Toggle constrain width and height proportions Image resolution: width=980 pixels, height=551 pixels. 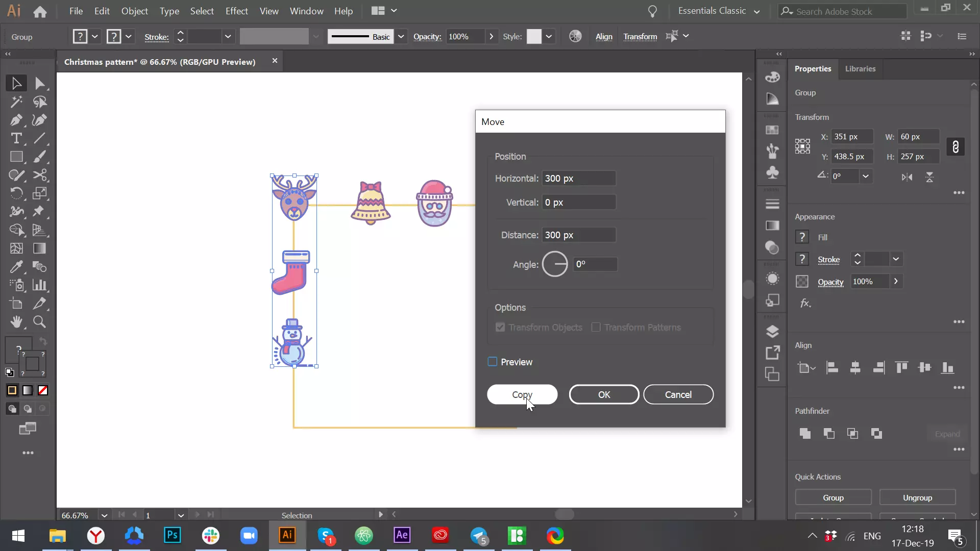955,147
